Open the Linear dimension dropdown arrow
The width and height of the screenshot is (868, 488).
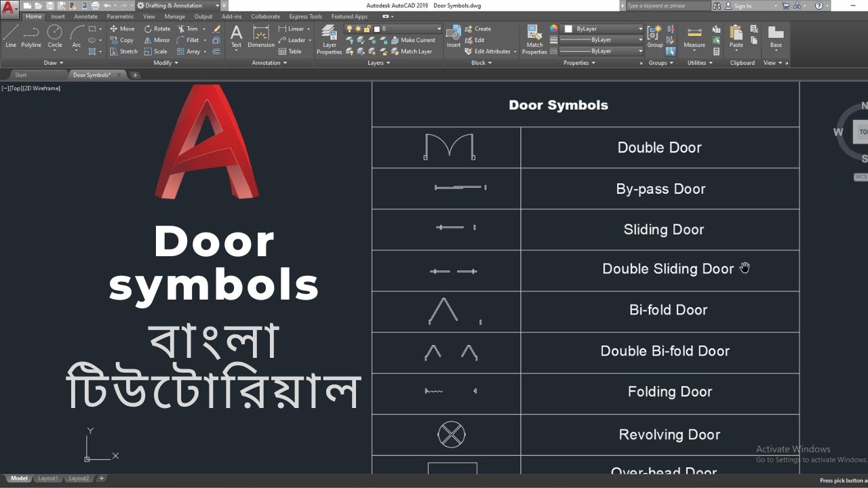coord(309,29)
